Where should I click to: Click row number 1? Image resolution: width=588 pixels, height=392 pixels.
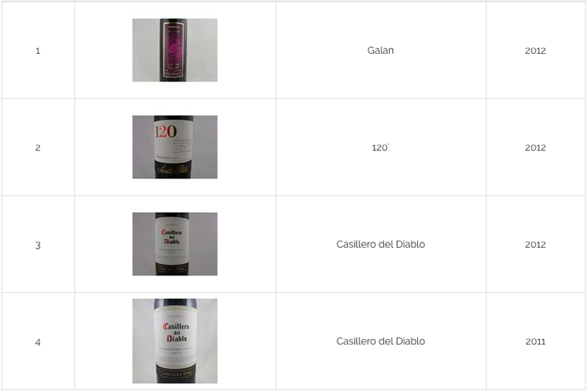click(38, 51)
